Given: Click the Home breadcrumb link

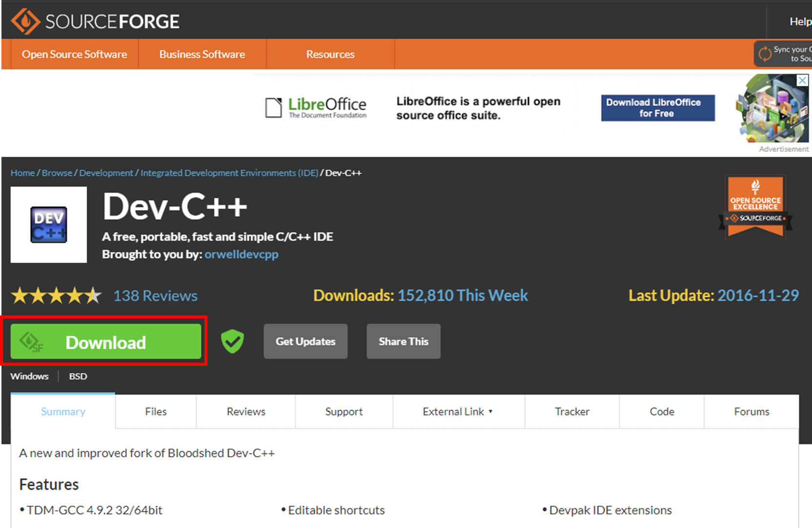Looking at the screenshot, I should tap(23, 173).
